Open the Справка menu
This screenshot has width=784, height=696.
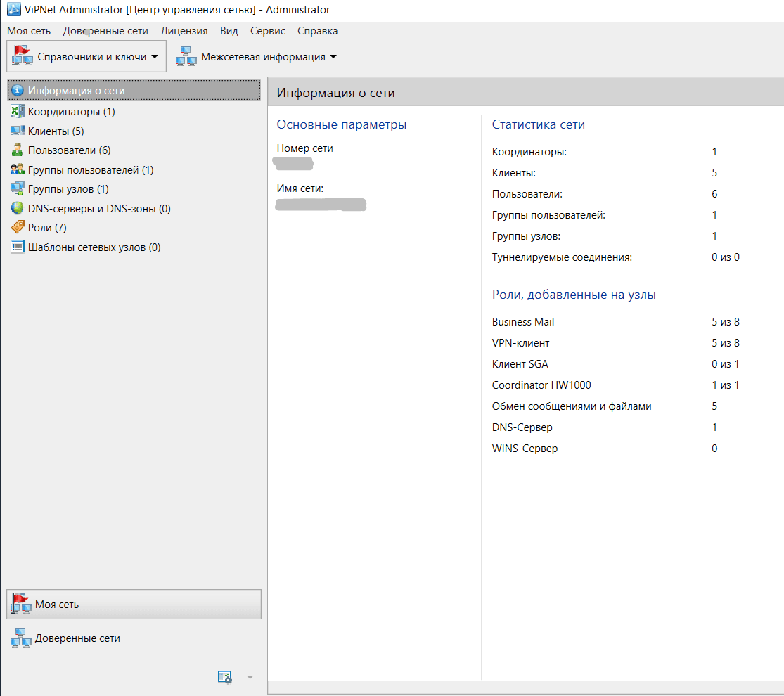tap(317, 31)
